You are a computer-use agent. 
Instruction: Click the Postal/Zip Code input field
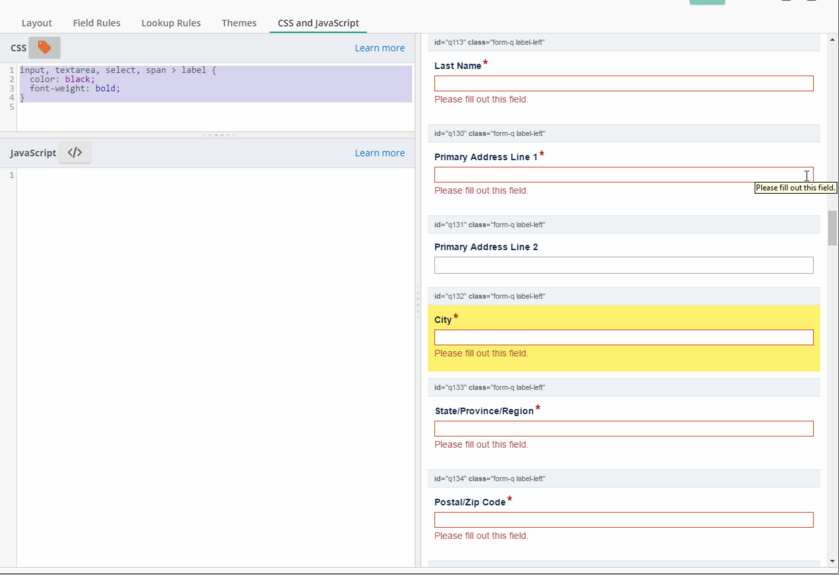click(623, 520)
